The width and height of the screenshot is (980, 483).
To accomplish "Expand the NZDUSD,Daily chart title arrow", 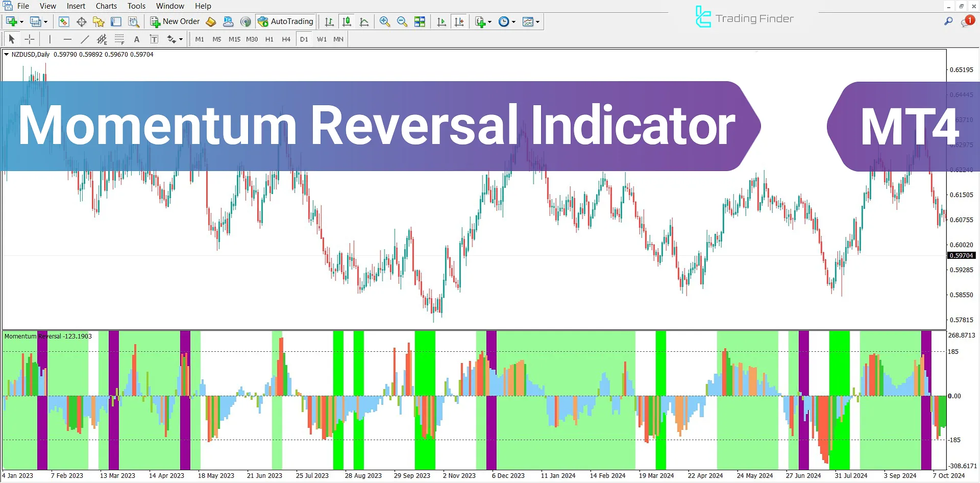I will tap(6, 54).
